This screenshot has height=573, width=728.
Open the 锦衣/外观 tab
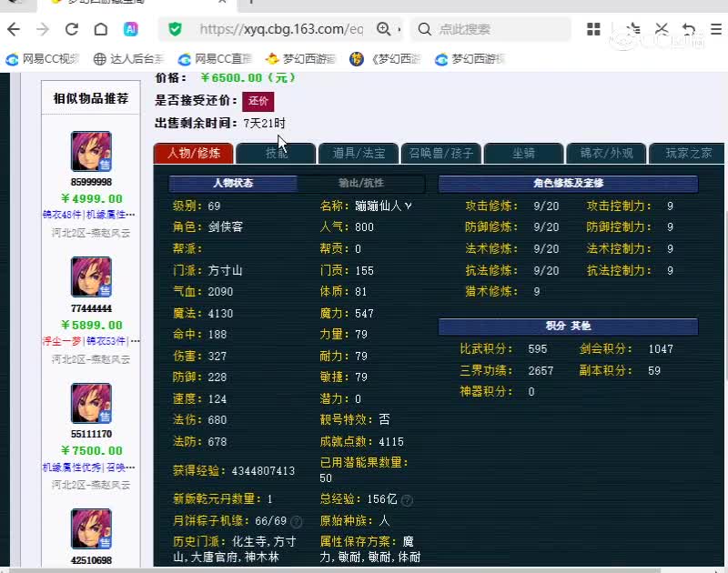tap(606, 153)
